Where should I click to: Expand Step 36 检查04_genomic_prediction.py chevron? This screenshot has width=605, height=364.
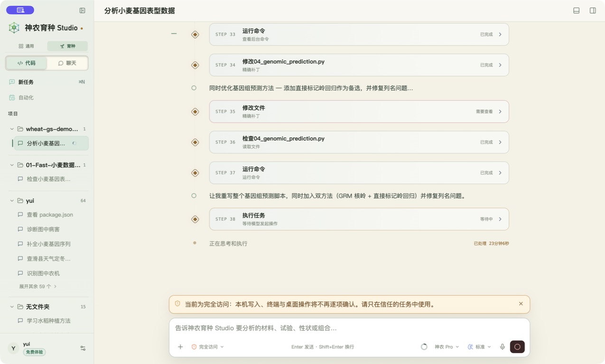(x=500, y=142)
